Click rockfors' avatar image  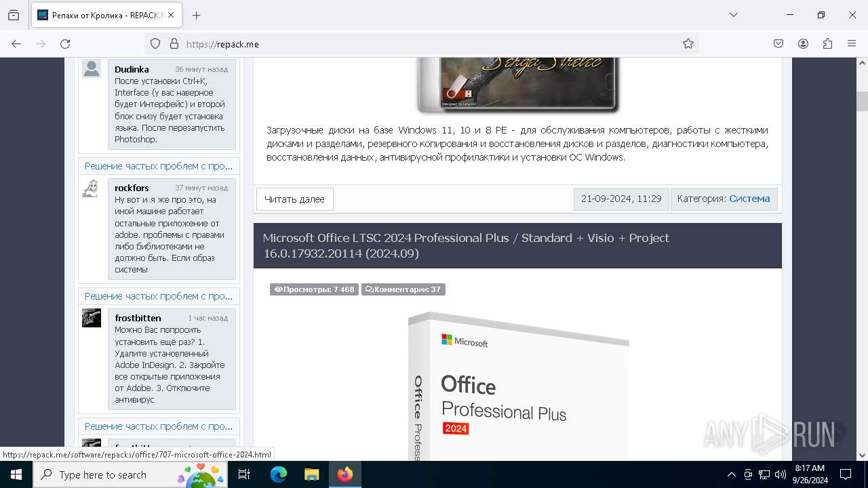[92, 188]
